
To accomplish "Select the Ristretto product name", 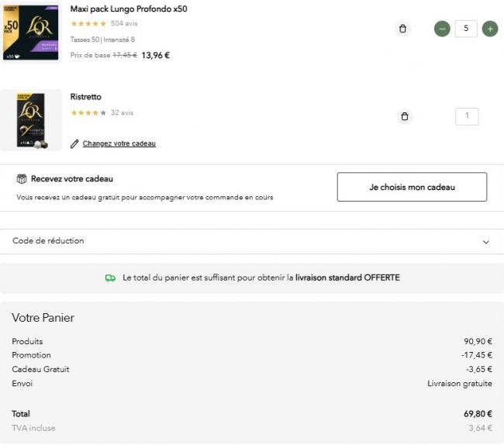I will tap(86, 97).
